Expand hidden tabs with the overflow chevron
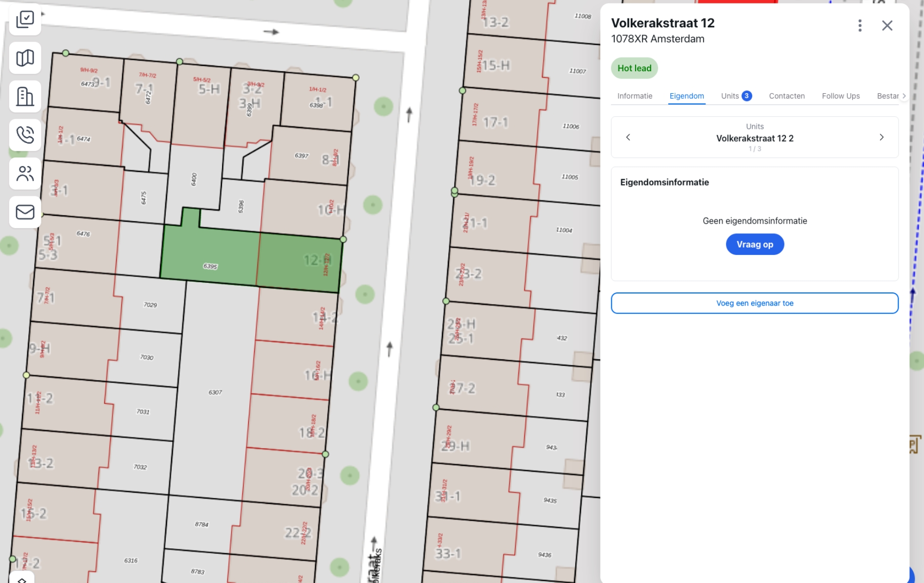The image size is (924, 583). point(905,96)
